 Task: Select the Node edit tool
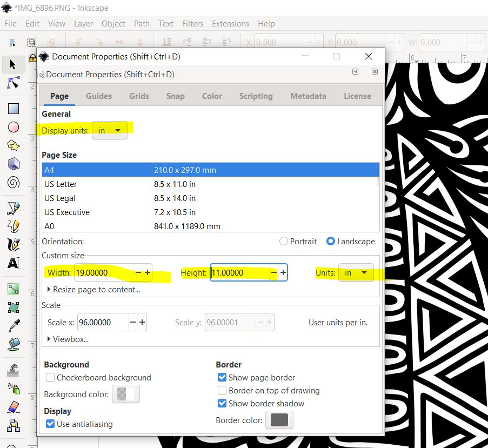[x=14, y=83]
